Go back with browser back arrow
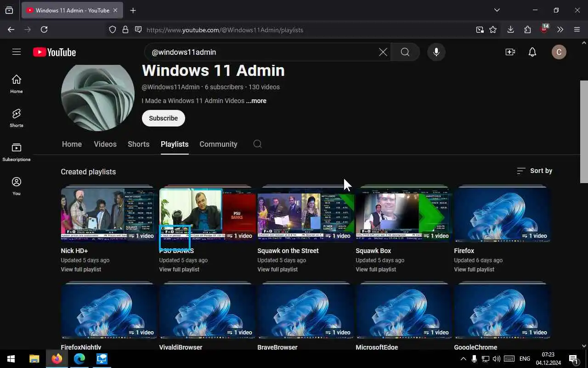Image resolution: width=588 pixels, height=368 pixels. [x=11, y=29]
